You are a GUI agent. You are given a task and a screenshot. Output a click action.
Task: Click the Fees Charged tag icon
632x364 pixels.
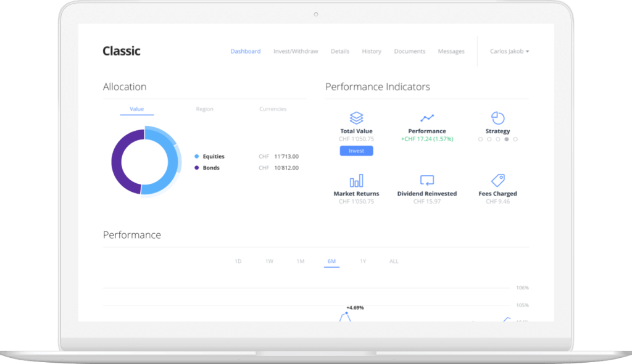497,180
